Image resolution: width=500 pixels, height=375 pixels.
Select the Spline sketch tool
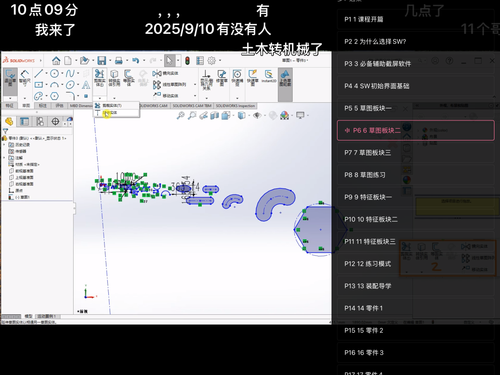pyautogui.click(x=70, y=73)
